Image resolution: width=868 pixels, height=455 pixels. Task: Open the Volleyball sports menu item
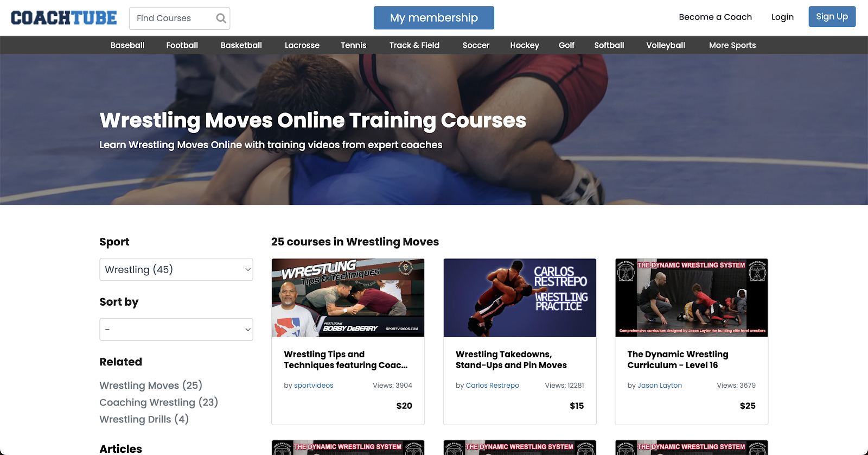[666, 46]
